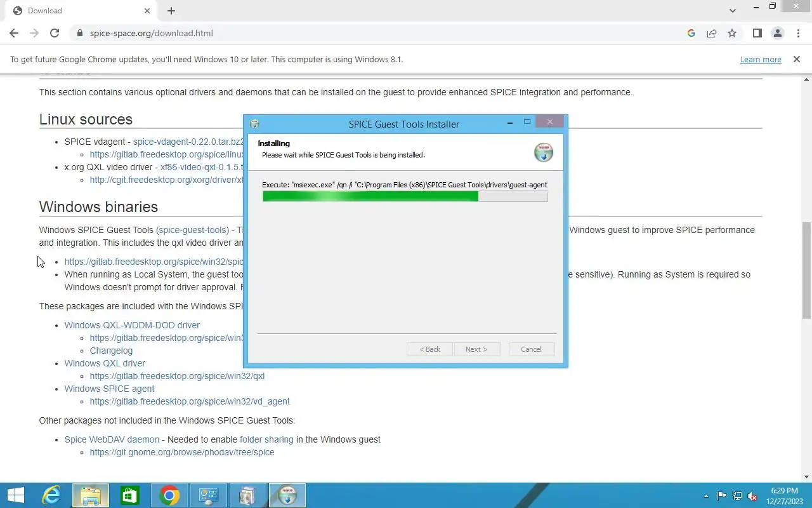Switch to SPICE installer on taskbar
The width and height of the screenshot is (812, 508).
pyautogui.click(x=287, y=495)
